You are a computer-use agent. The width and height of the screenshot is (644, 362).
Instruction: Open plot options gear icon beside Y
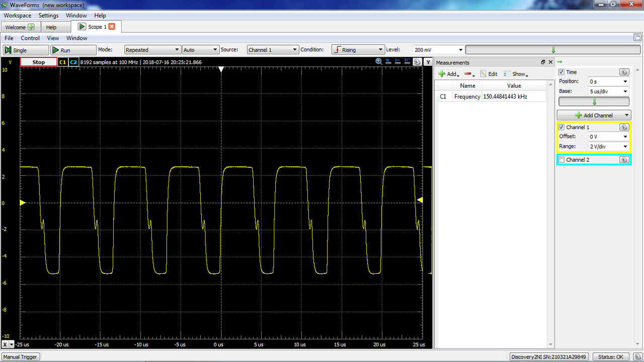[417, 62]
